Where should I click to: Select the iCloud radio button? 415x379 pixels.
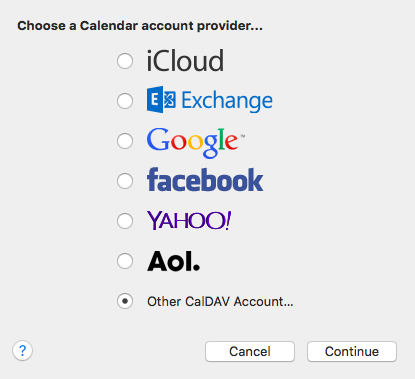[125, 61]
